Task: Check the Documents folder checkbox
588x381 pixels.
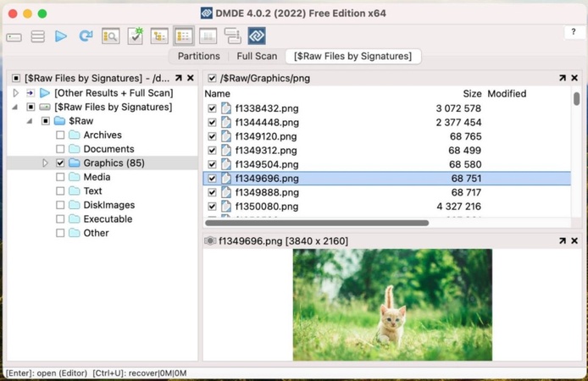Action: (60, 149)
